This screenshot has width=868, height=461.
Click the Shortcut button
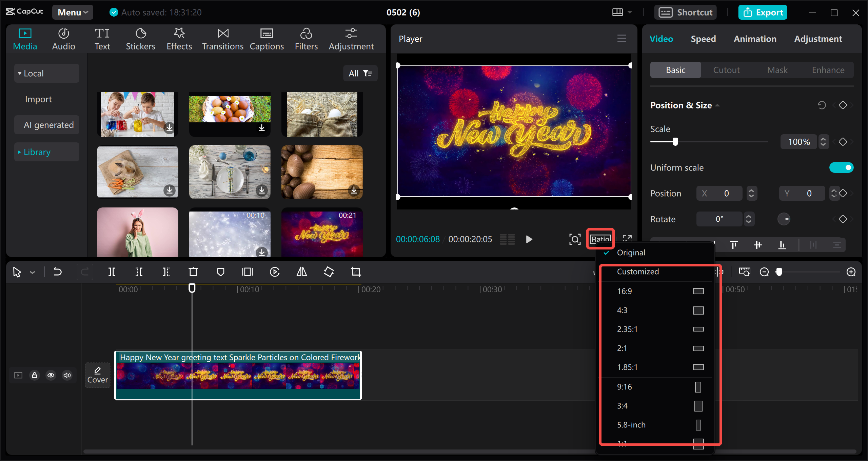pyautogui.click(x=686, y=13)
